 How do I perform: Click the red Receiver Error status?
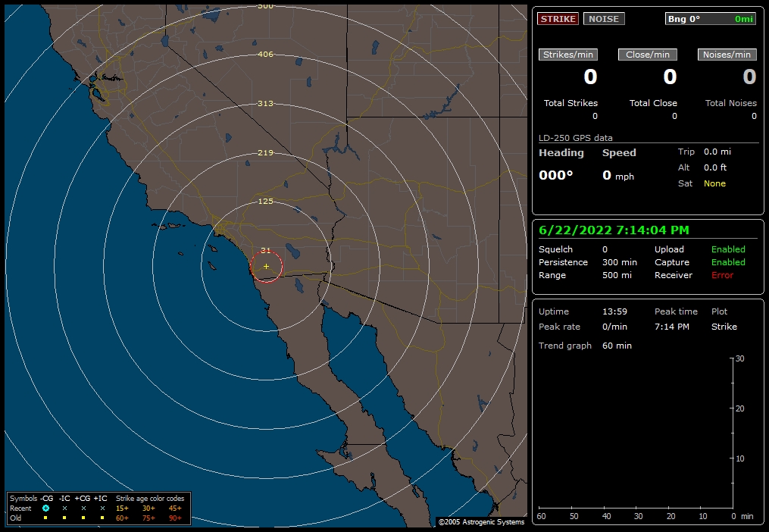(723, 275)
